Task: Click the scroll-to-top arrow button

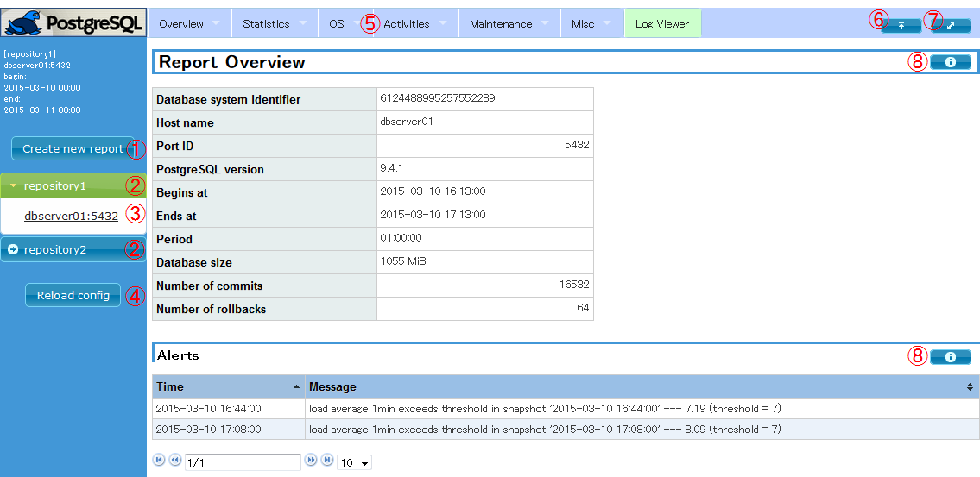Action: click(x=901, y=26)
